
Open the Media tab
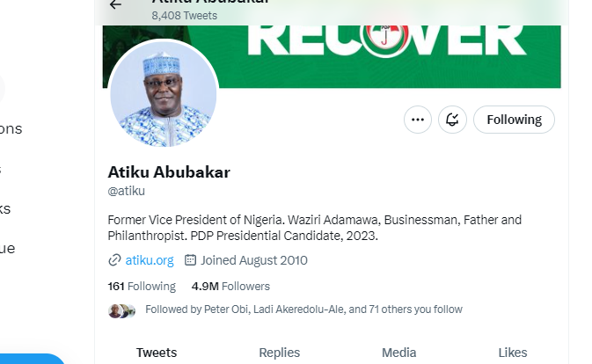click(398, 353)
